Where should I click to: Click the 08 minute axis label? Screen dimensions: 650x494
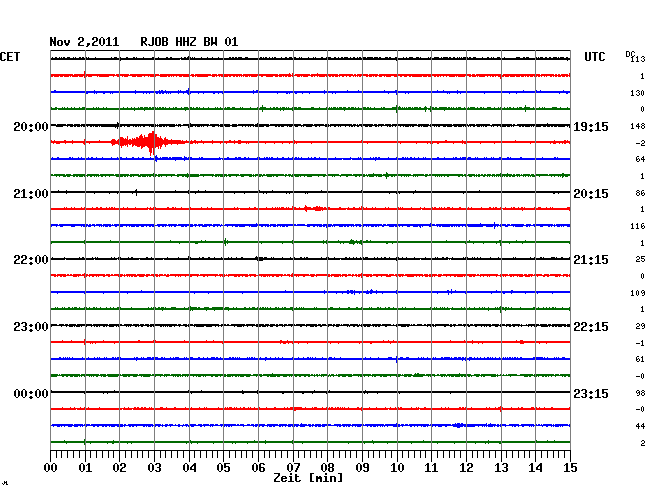pyautogui.click(x=327, y=468)
